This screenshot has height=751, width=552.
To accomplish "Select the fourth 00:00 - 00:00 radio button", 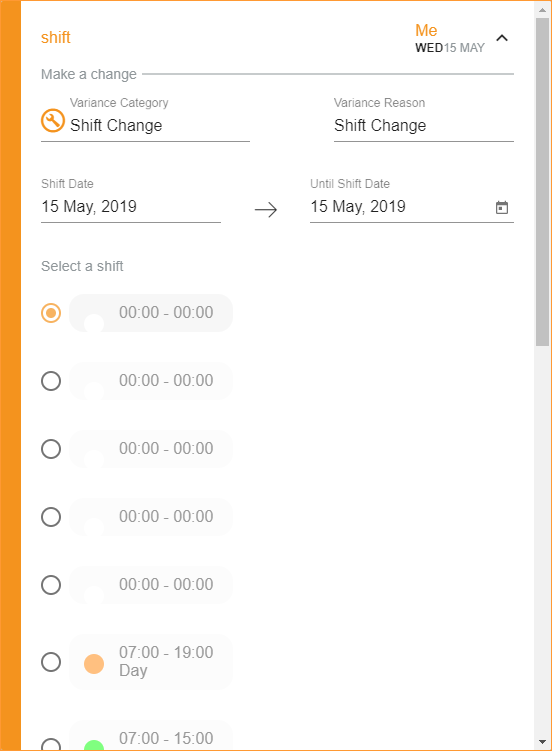I will click(x=51, y=517).
